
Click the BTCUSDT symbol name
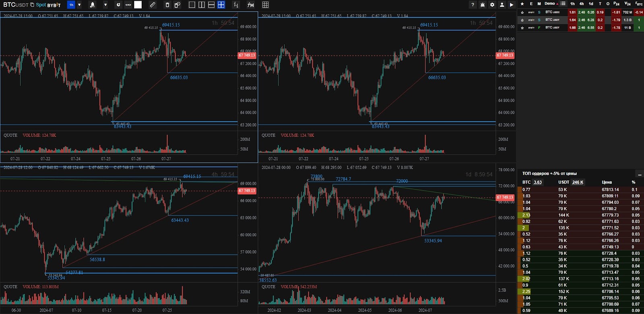click(x=16, y=5)
